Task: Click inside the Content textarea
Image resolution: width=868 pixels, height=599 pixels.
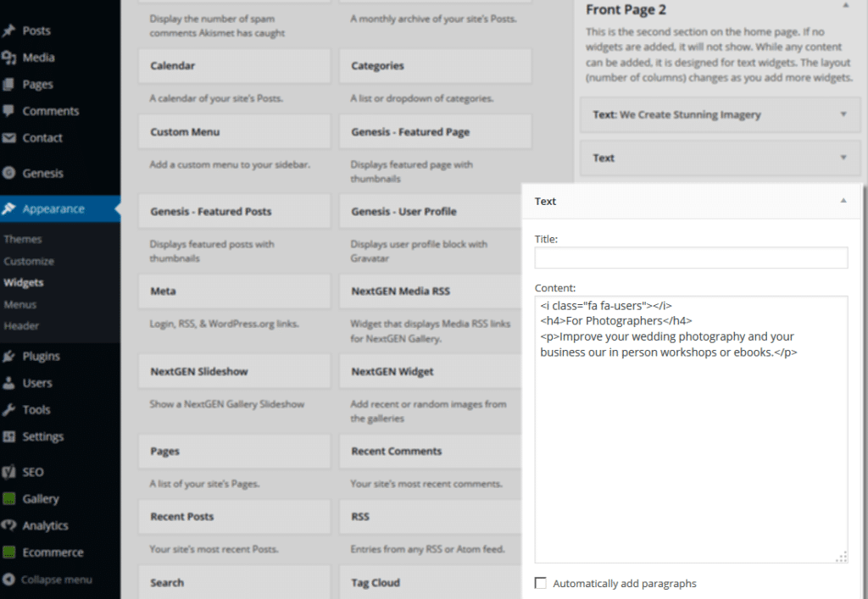Action: pyautogui.click(x=691, y=430)
